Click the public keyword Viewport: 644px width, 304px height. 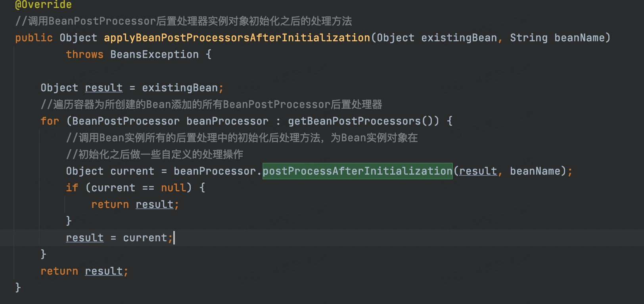click(x=34, y=38)
